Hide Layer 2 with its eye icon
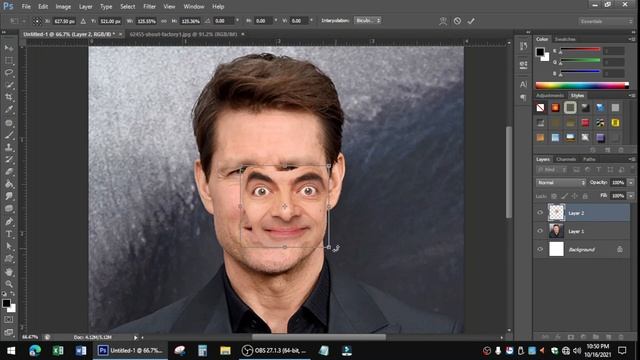The image size is (640, 360). point(540,213)
